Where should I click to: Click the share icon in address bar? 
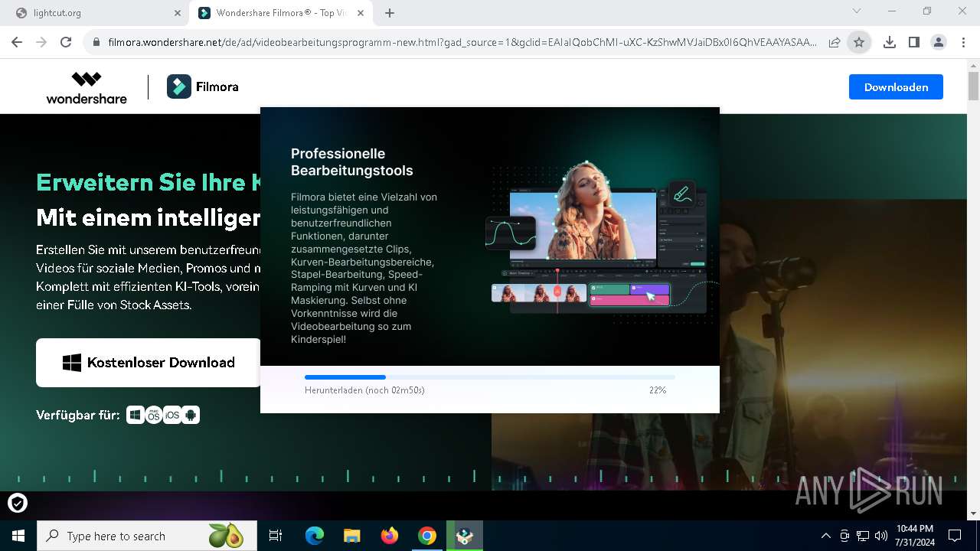click(835, 43)
